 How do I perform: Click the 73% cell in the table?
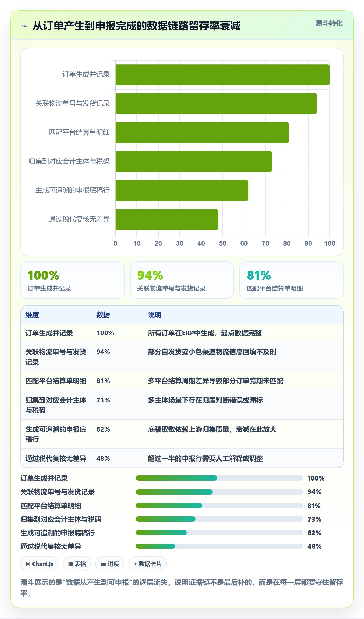tap(103, 400)
